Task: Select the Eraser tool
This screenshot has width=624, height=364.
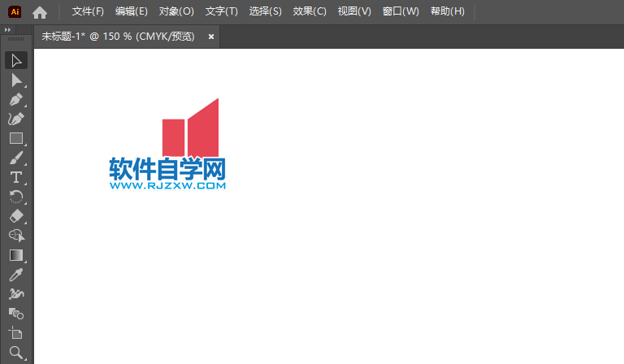Action: [x=16, y=216]
